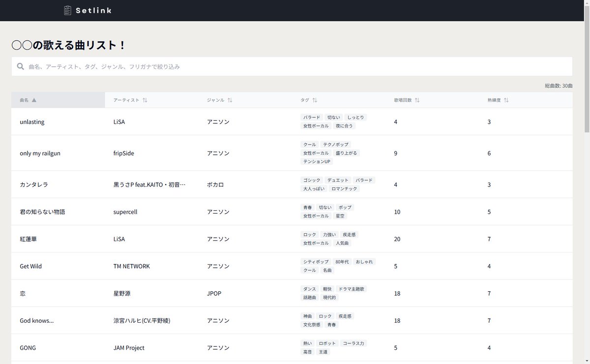The height and width of the screenshot is (364, 590).
Task: Click the 力強い tag on 紅蓮華
Action: (329, 235)
